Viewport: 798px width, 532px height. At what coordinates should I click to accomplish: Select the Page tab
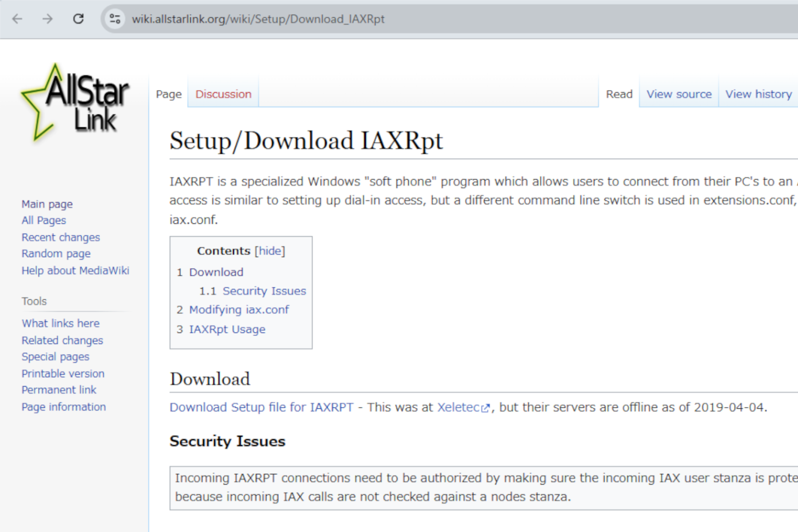click(168, 94)
